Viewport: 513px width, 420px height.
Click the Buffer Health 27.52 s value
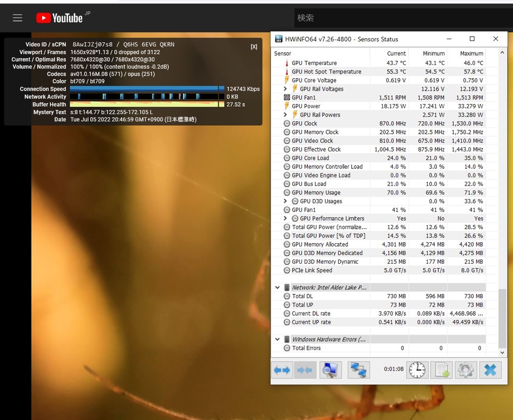click(x=235, y=104)
